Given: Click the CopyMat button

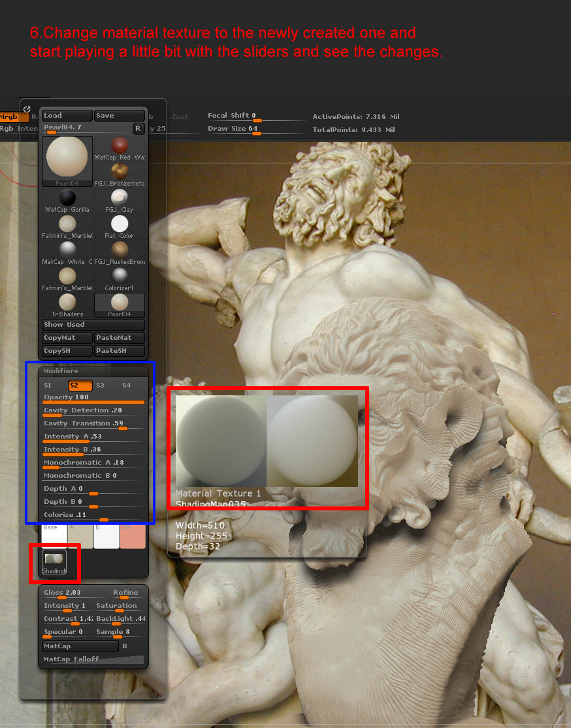Looking at the screenshot, I should (67, 338).
